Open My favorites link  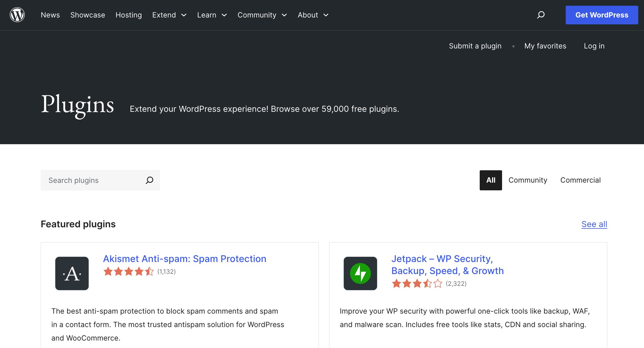tap(545, 46)
